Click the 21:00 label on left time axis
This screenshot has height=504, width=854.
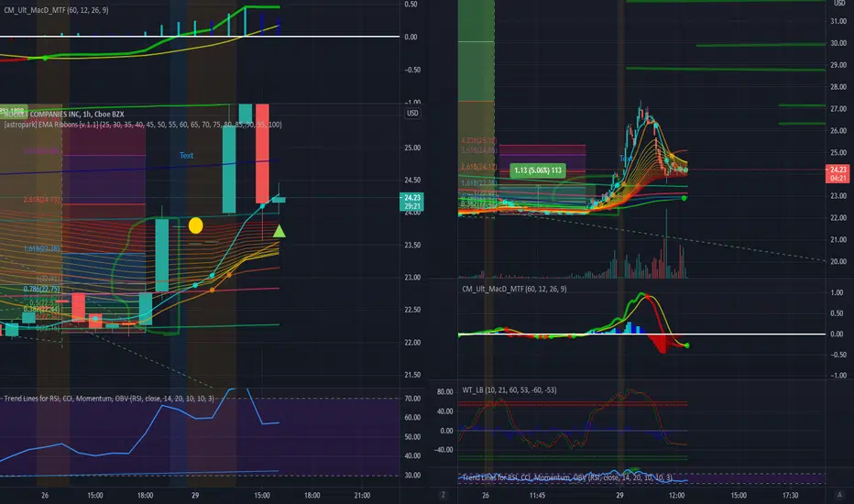click(362, 495)
